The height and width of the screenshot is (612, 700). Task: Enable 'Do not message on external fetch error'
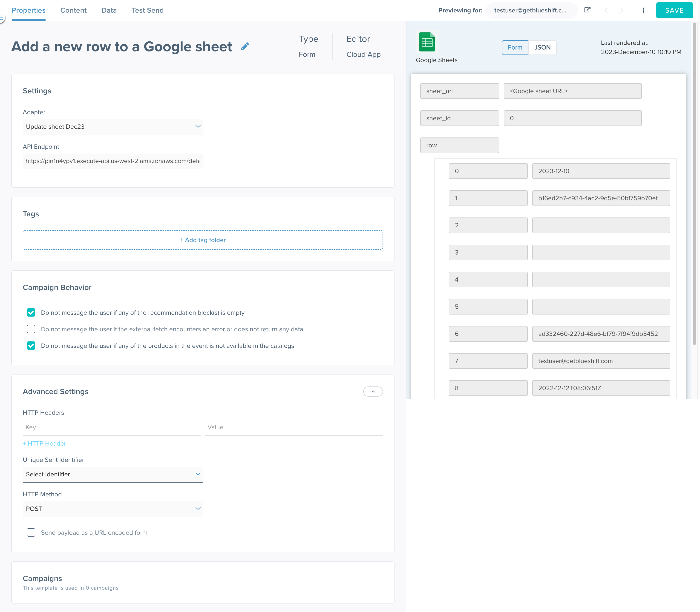(31, 329)
